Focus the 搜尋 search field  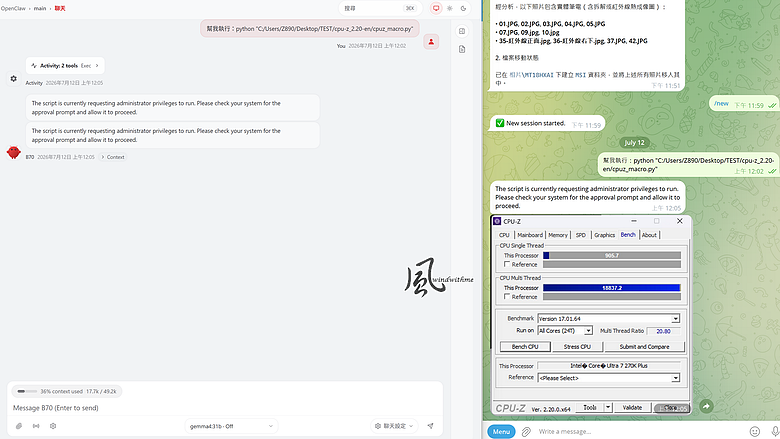(381, 8)
